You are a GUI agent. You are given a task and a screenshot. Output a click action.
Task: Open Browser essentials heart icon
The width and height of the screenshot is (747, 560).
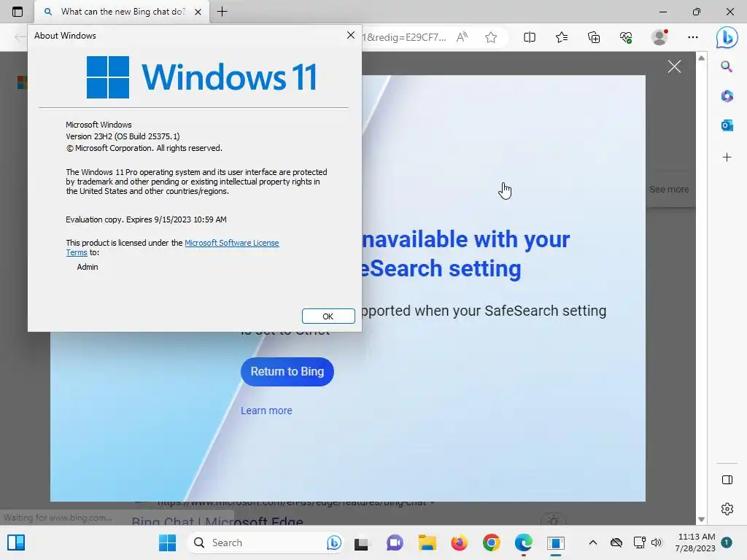click(x=626, y=37)
